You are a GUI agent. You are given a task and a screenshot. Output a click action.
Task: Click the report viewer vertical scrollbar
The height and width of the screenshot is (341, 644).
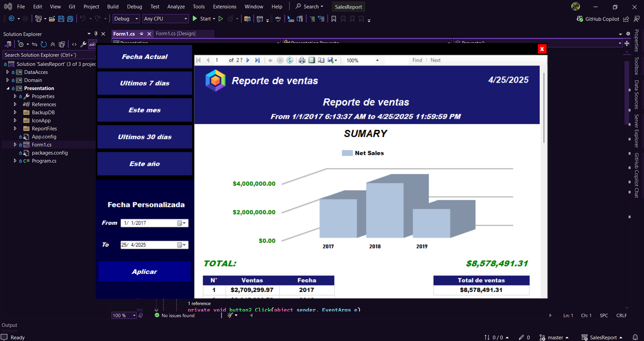(544, 108)
